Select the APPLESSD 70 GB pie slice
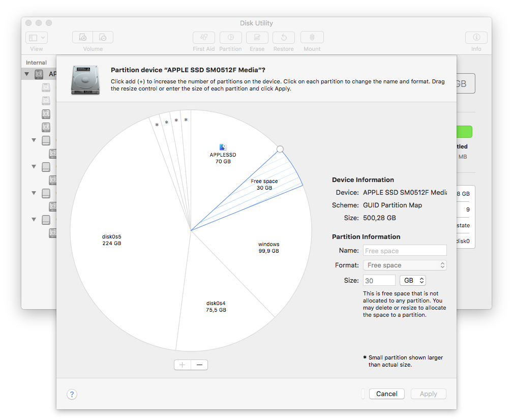Viewport: 513px width, 420px height. 223,158
